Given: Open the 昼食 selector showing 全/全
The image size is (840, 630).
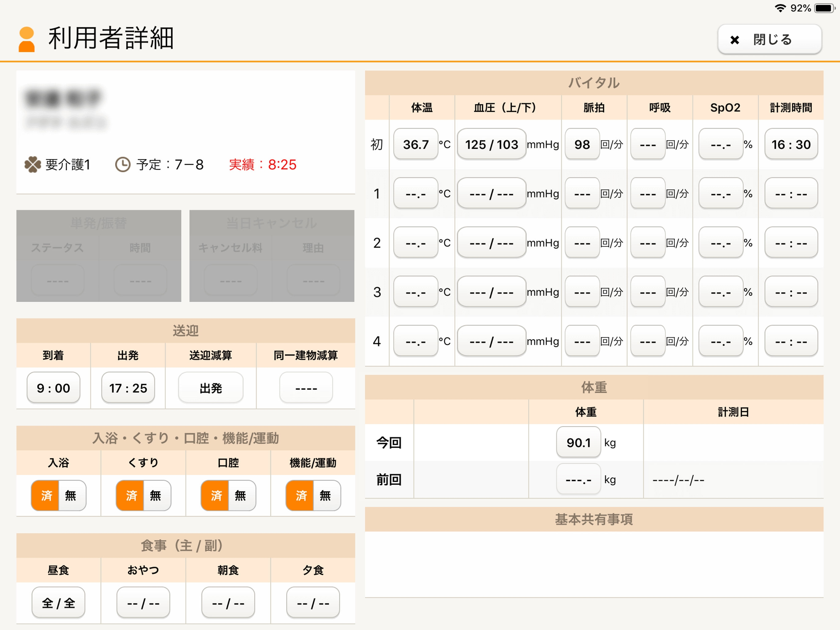Looking at the screenshot, I should click(x=58, y=603).
